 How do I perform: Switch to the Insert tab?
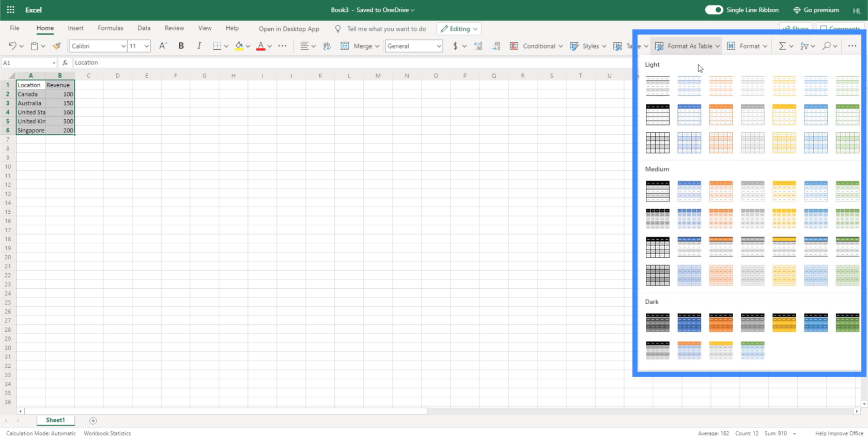(x=75, y=28)
